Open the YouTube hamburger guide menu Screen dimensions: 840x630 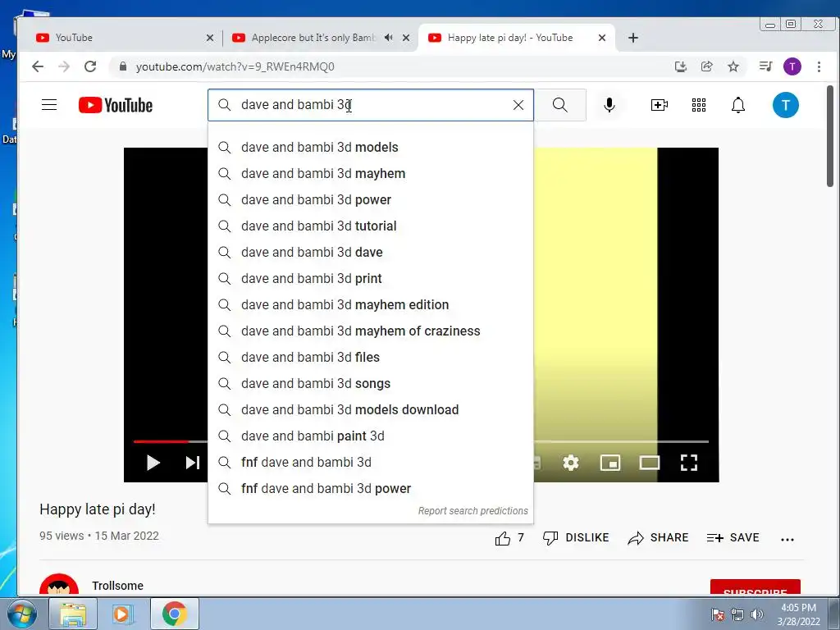coord(49,104)
